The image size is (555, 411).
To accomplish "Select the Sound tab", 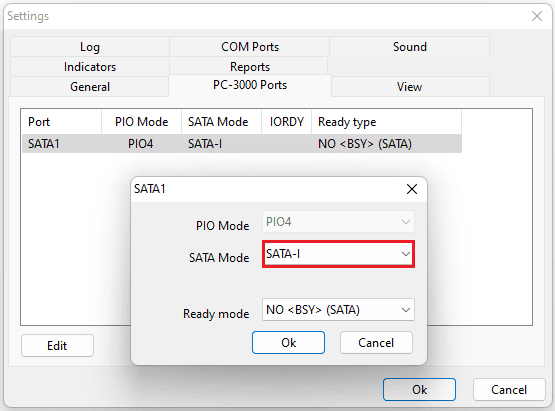I will pos(410,47).
